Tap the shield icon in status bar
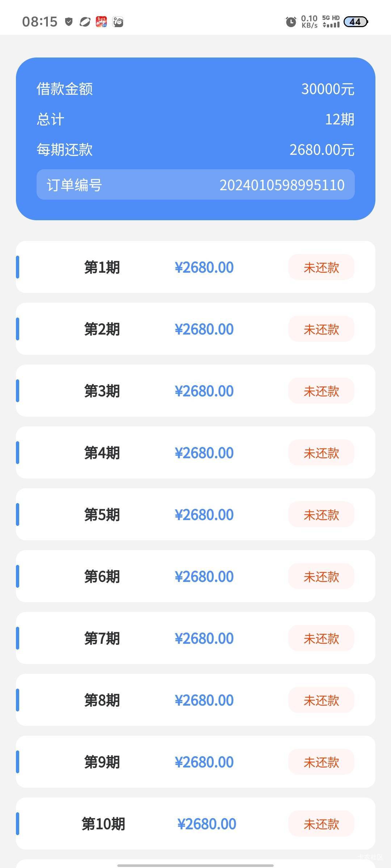391x868 pixels. tap(69, 22)
